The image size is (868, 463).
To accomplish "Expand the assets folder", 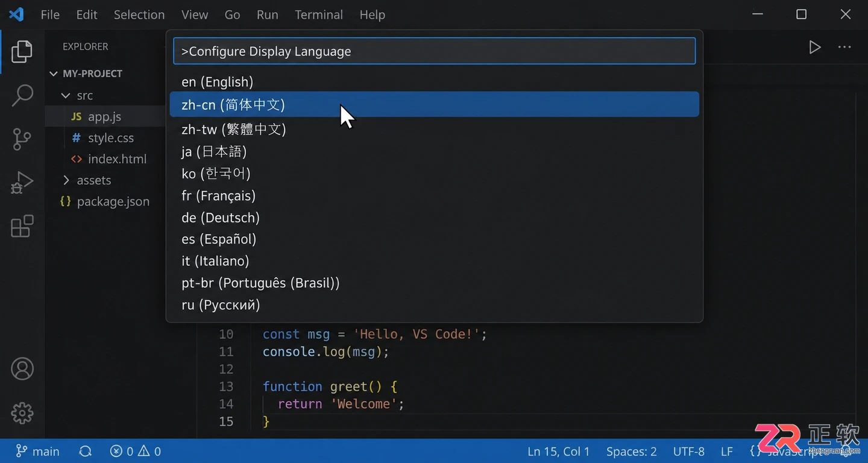I will click(66, 180).
